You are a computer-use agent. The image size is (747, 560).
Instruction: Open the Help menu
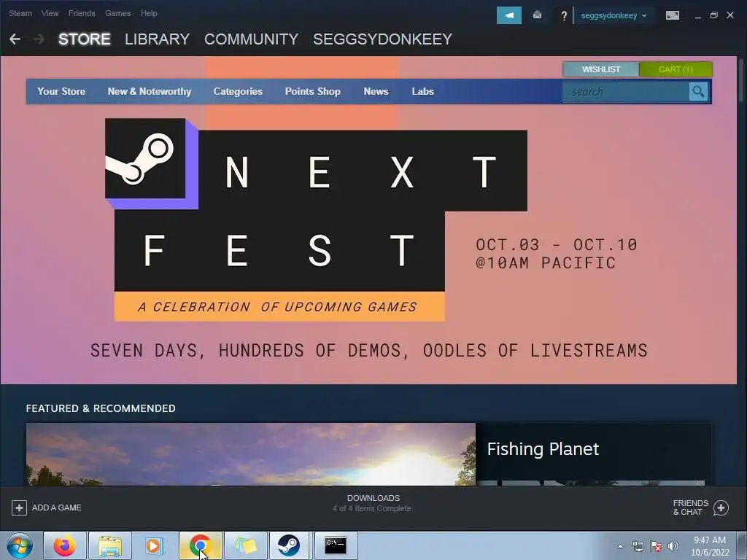coord(149,13)
